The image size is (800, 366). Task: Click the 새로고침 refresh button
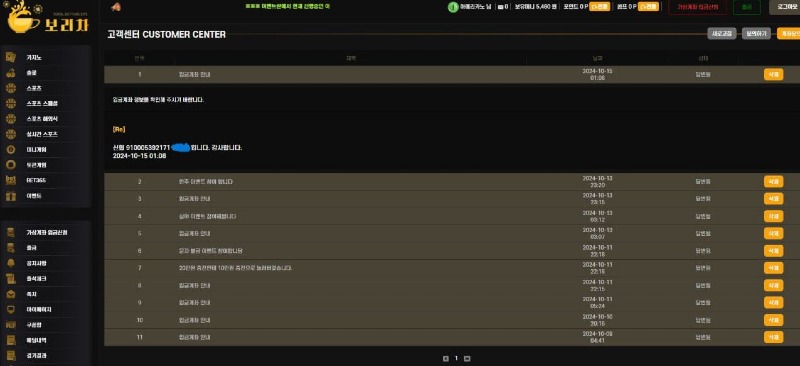click(721, 34)
